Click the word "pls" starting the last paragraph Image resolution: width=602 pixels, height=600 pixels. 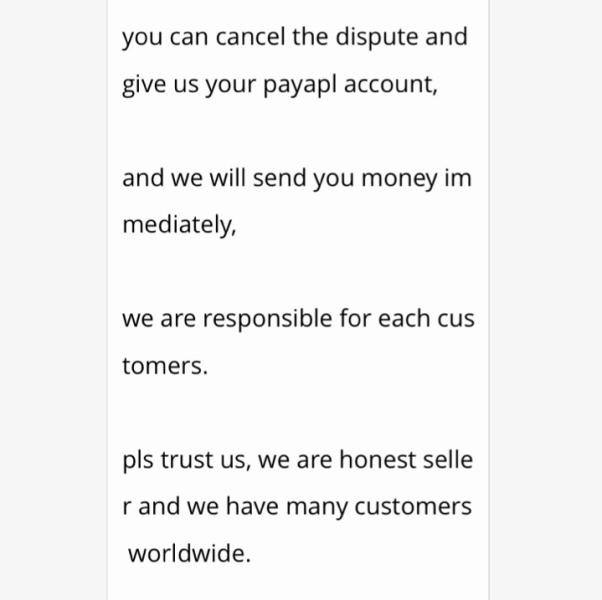pos(138,460)
